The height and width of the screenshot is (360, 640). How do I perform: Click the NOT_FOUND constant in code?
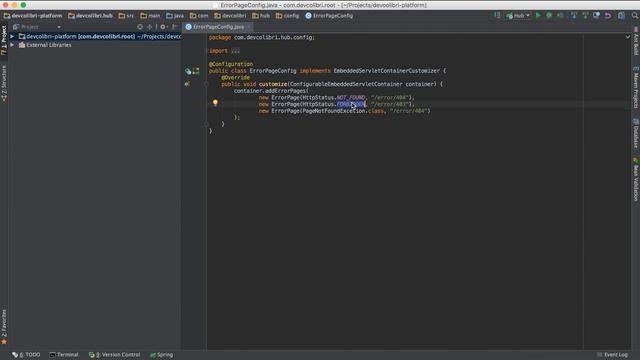351,98
